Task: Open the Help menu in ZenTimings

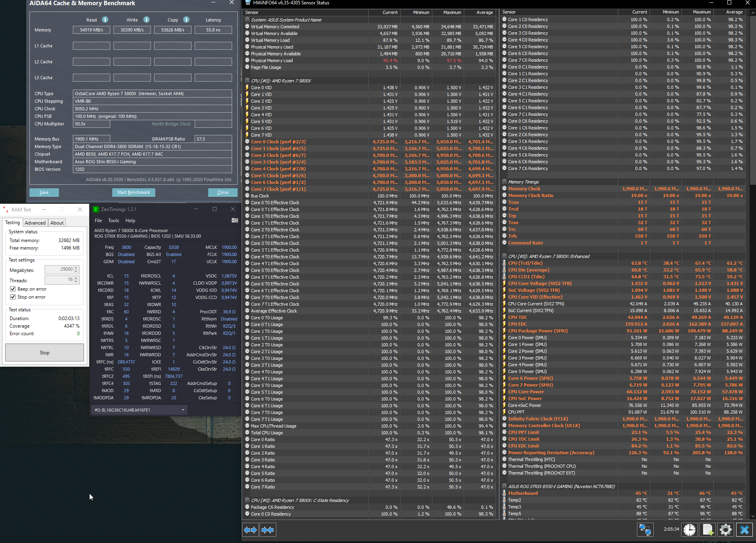Action: [130, 221]
